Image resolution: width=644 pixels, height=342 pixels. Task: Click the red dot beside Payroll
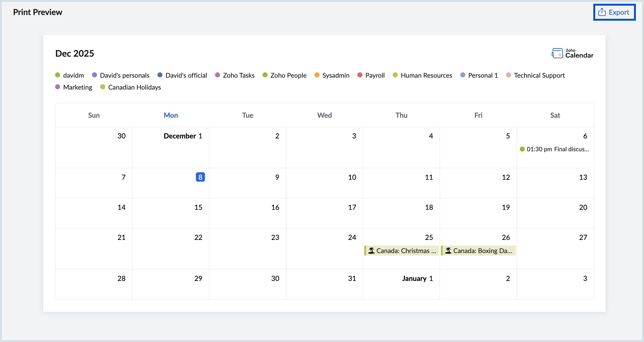click(359, 75)
